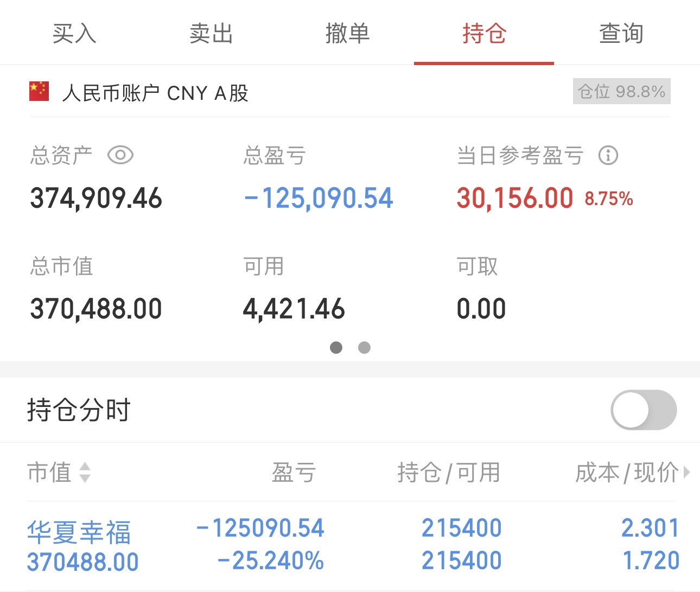Open the 查询 tab
The width and height of the screenshot is (700, 592).
click(621, 33)
